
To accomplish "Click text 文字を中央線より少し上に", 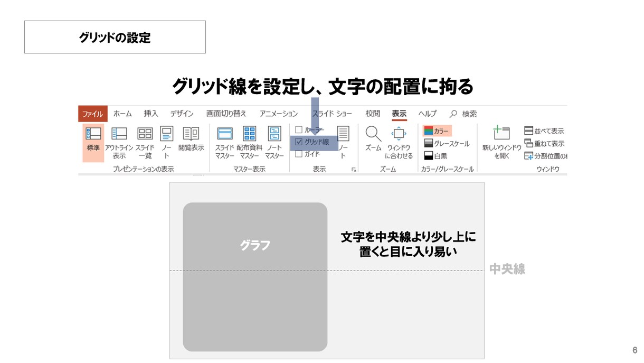I will click(408, 237).
